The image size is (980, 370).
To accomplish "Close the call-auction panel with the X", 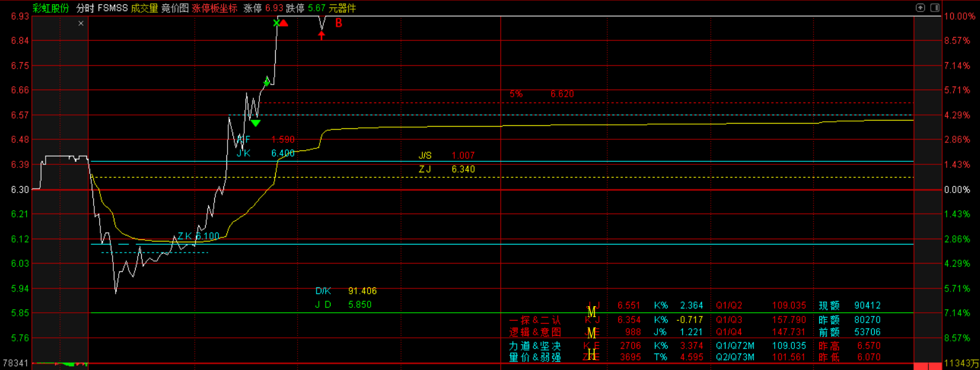I will pyautogui.click(x=81, y=23).
